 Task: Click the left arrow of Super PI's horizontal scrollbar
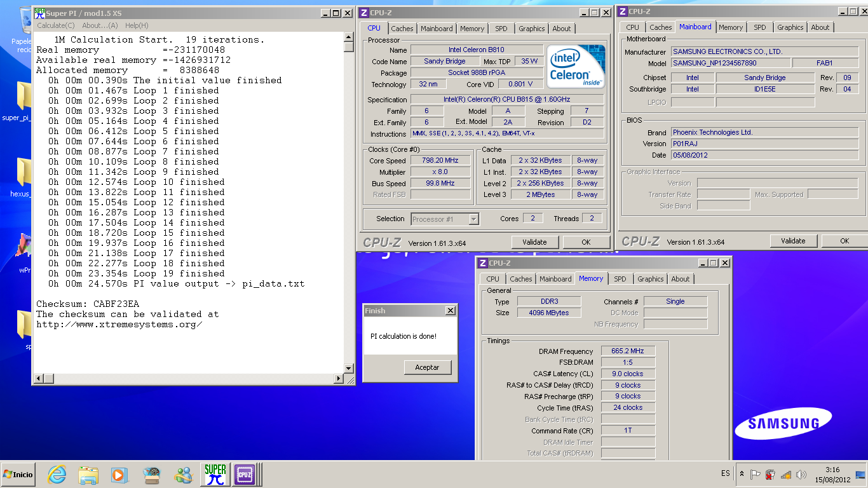point(39,379)
